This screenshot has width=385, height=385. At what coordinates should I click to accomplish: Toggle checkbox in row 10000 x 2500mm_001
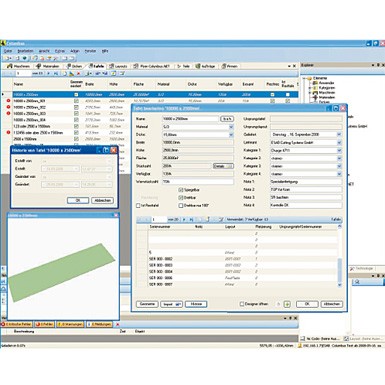coord(76,101)
